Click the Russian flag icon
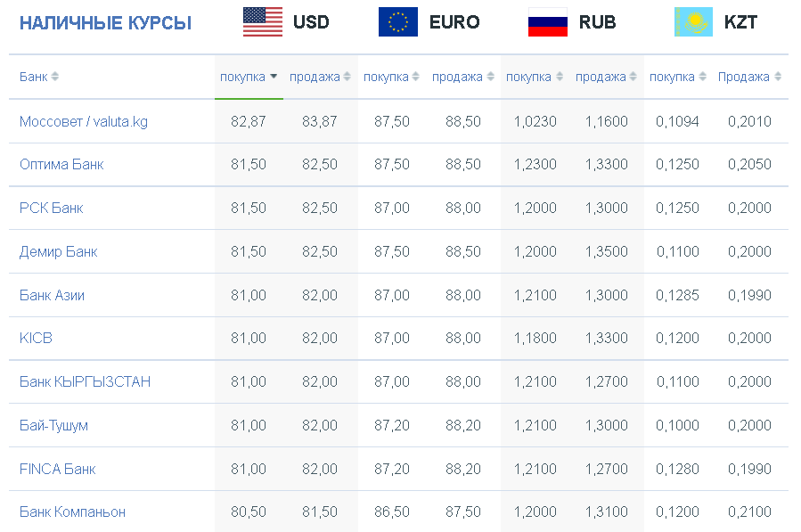This screenshot has height=532, width=801. [x=548, y=22]
